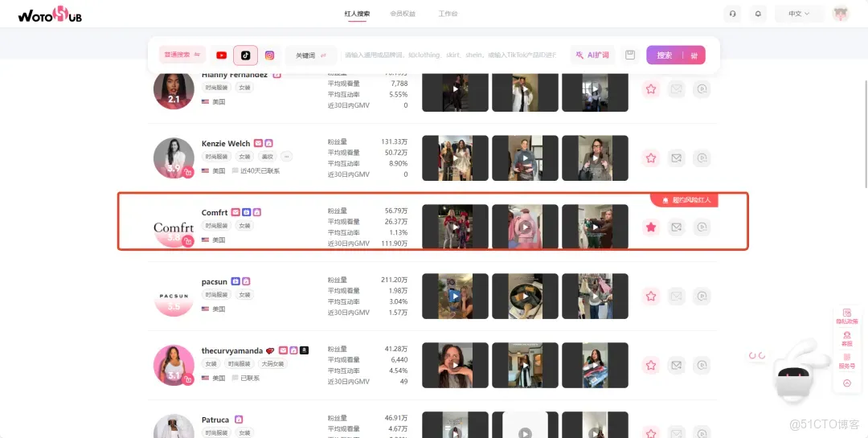Click the mail invite icon for thecurvyamanda
Image resolution: width=868 pixels, height=438 pixels.
[x=677, y=365]
